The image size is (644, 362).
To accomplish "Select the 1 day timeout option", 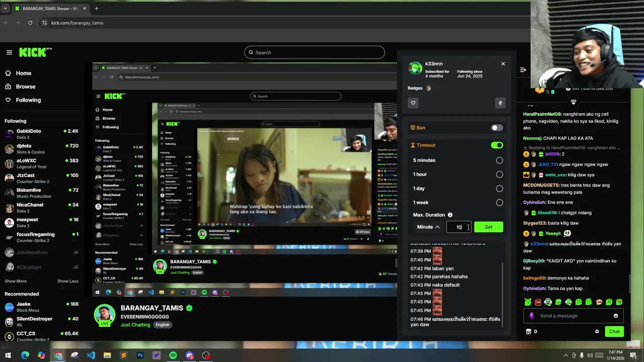I will click(x=500, y=189).
